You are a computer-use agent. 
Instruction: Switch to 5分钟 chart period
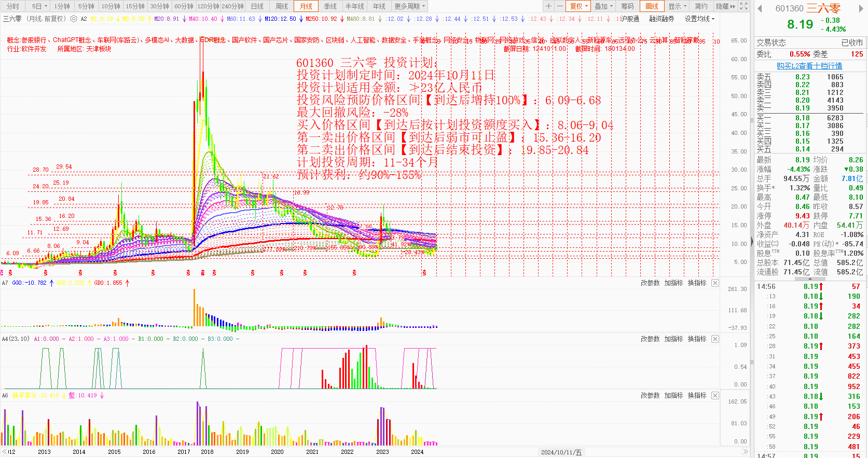86,6
